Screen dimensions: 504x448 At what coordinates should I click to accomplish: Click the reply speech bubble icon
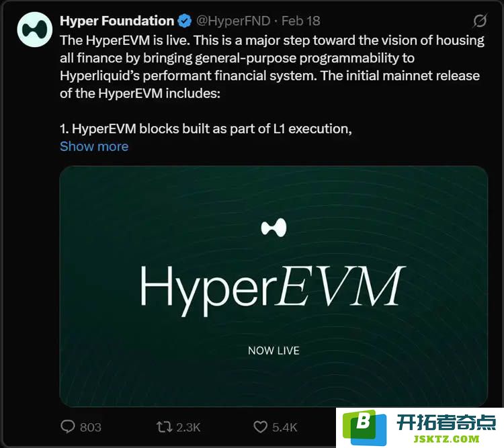point(67,427)
